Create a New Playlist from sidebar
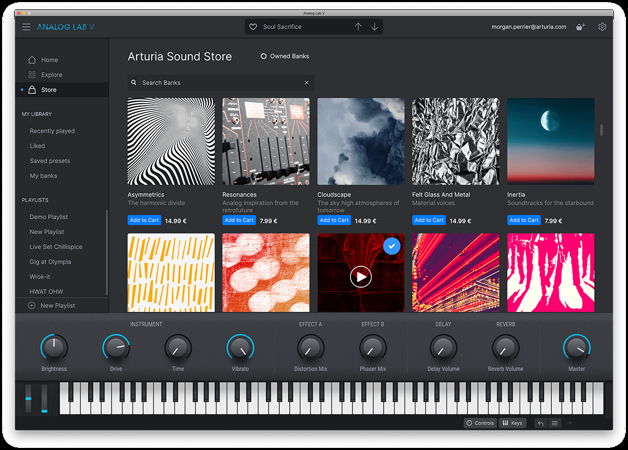Image resolution: width=628 pixels, height=450 pixels. point(56,305)
